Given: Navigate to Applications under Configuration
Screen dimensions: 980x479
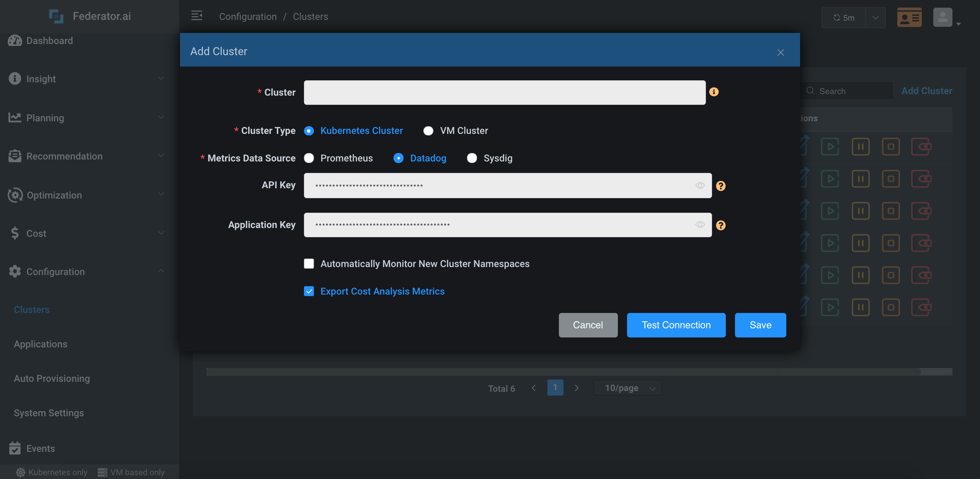Looking at the screenshot, I should pos(41,344).
